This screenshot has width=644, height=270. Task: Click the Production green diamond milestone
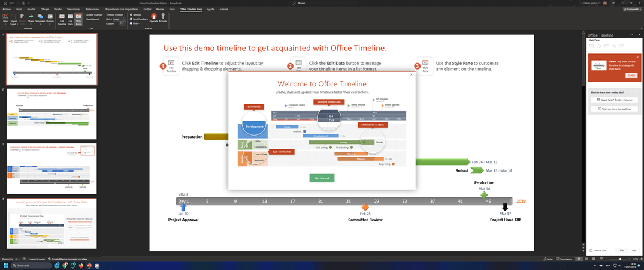point(484,194)
